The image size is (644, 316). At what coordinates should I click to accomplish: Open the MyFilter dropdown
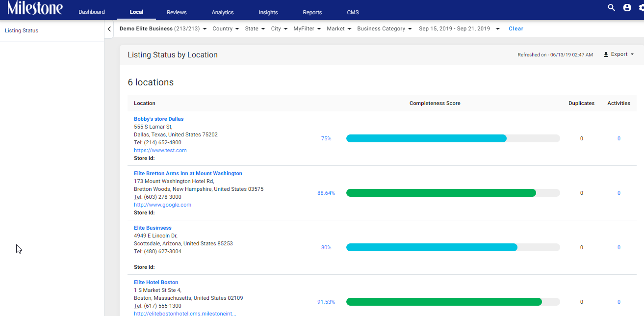coord(307,28)
